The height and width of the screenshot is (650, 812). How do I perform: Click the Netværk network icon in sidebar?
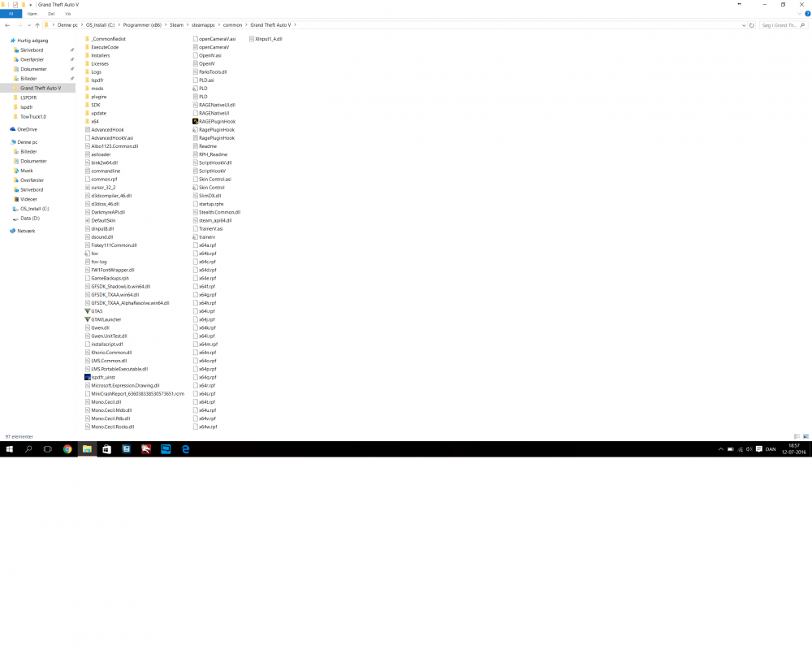pyautogui.click(x=12, y=232)
